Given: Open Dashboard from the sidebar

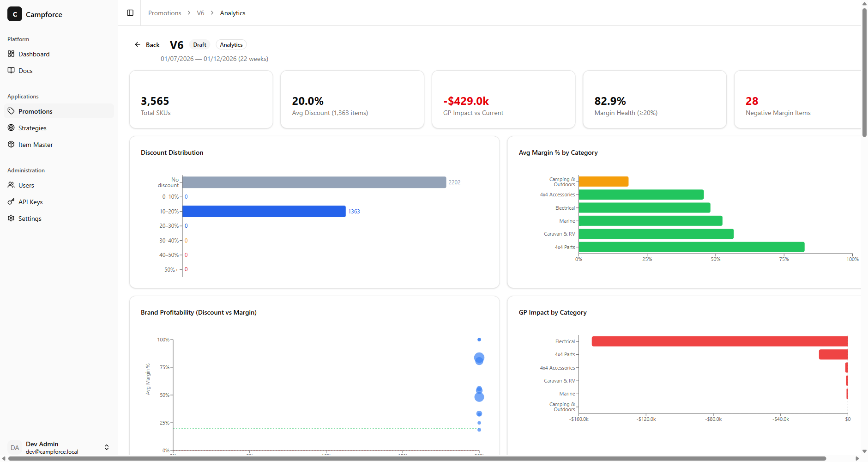Looking at the screenshot, I should [59, 54].
